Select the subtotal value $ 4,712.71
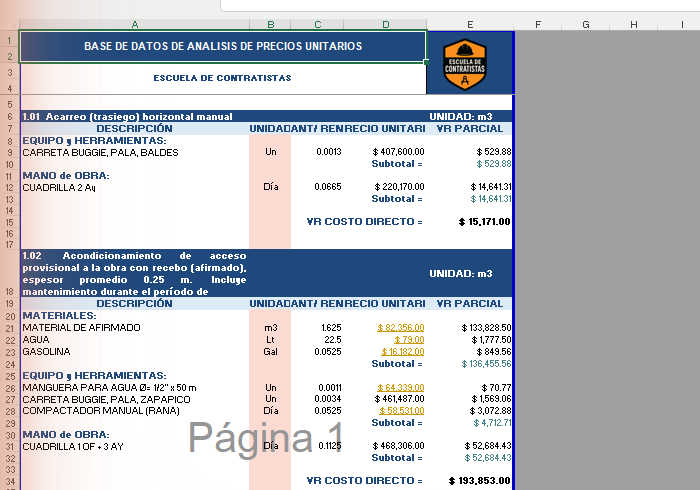Viewport: 700px width, 490px height. (470, 423)
